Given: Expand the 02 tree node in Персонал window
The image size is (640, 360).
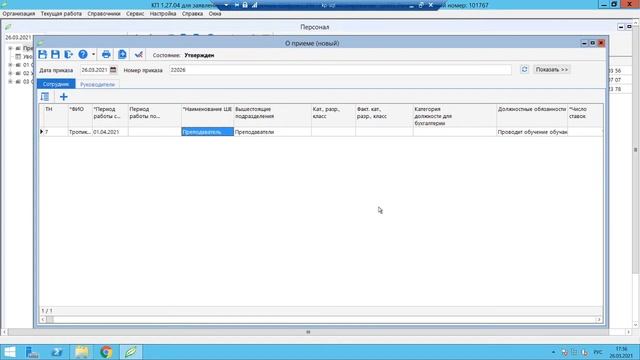Looking at the screenshot, I should (x=10, y=73).
